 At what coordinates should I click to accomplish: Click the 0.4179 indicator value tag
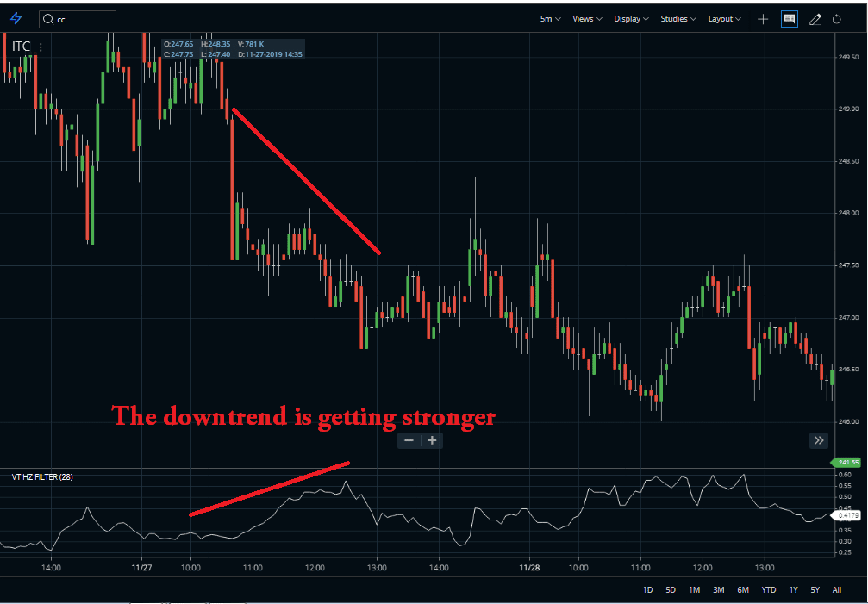(846, 515)
